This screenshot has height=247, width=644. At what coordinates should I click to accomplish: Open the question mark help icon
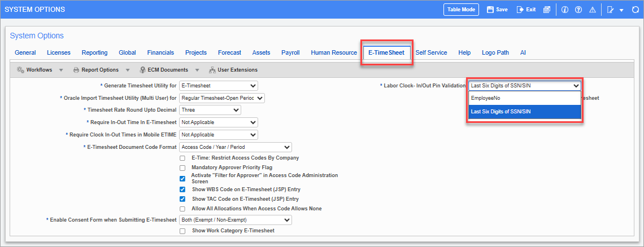point(578,10)
